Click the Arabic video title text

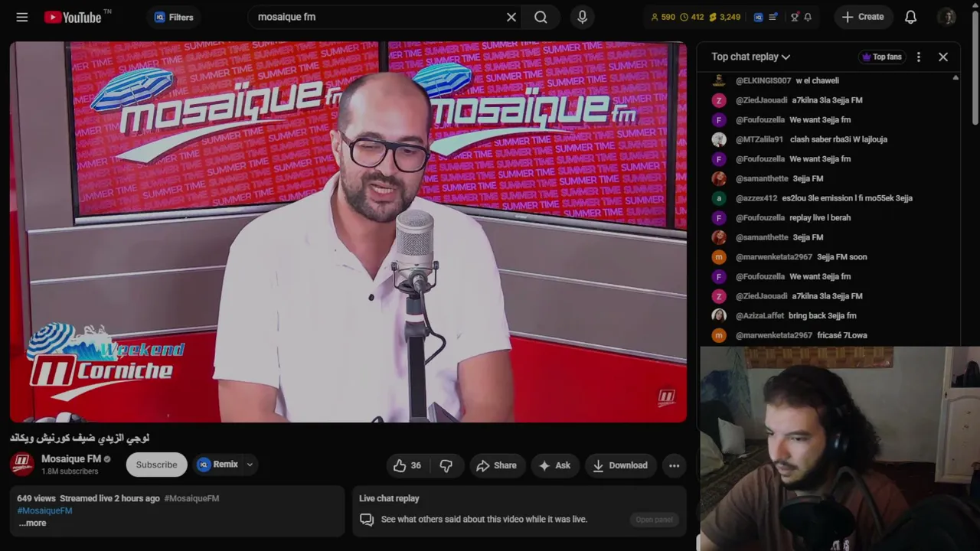tap(80, 439)
